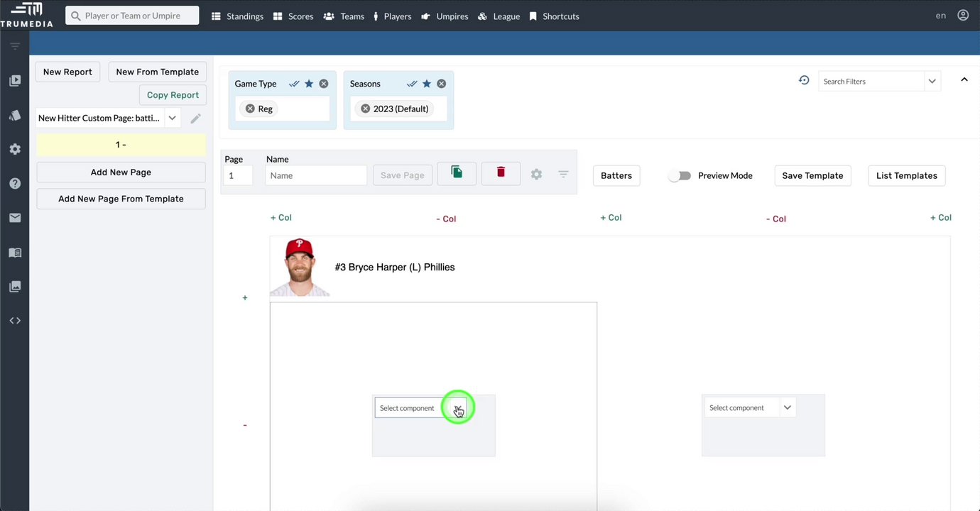Screen dimensions: 980x511
Task: Click the double-check icon on Seasons
Action: tap(412, 84)
